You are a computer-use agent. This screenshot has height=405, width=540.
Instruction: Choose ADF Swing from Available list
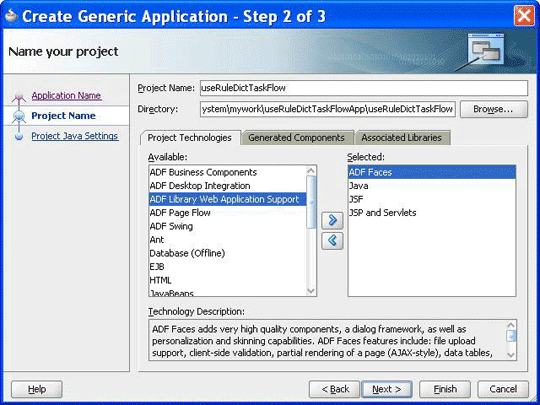(227, 226)
